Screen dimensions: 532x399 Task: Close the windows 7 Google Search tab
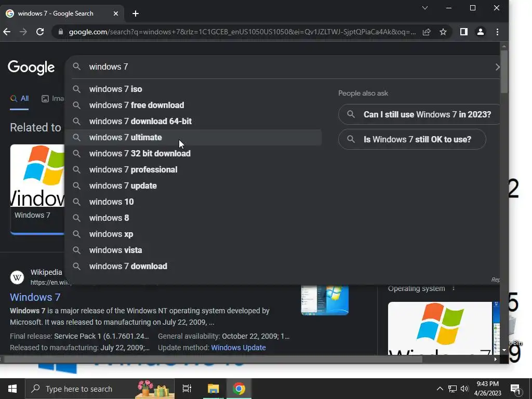(116, 14)
